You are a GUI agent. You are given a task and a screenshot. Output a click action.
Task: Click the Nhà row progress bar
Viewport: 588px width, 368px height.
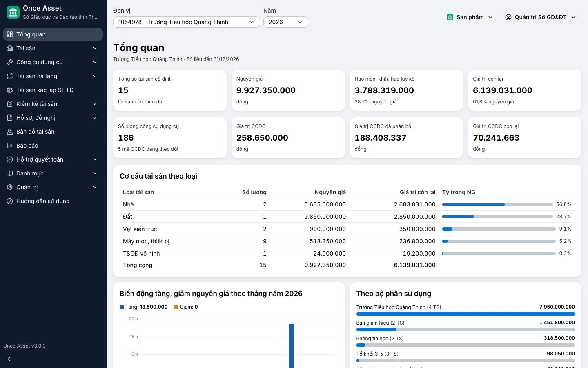click(x=497, y=204)
